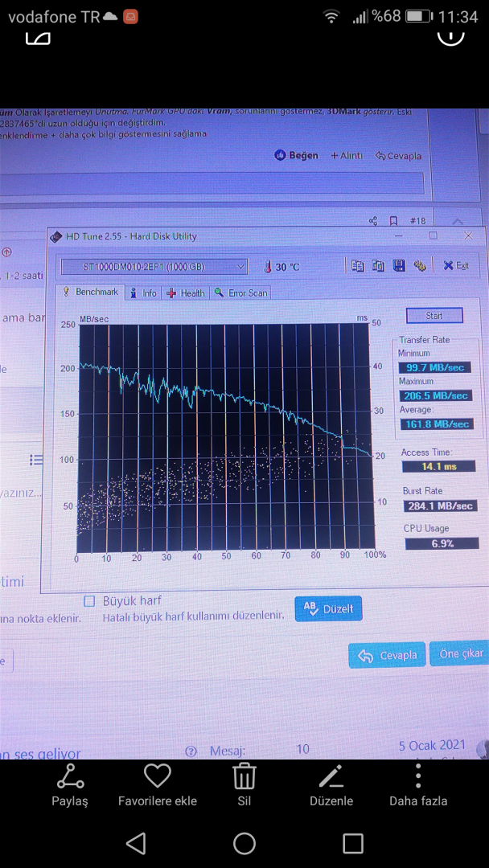Screen dimensions: 489x868
Task: Tap the battery status icon
Action: point(418,17)
